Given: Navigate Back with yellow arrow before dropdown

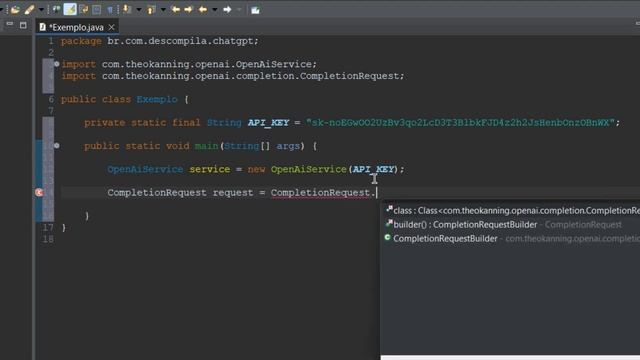Looking at the screenshot, I should coord(203,9).
